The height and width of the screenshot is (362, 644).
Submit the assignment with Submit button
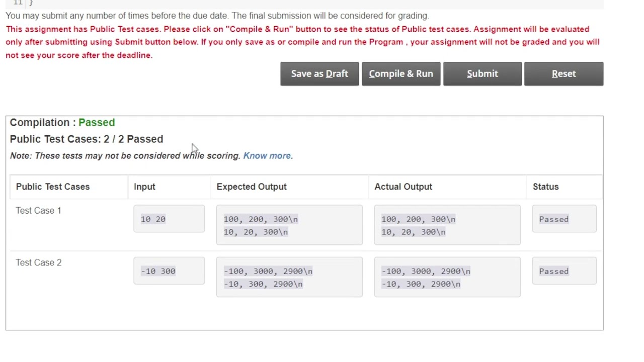click(x=482, y=74)
